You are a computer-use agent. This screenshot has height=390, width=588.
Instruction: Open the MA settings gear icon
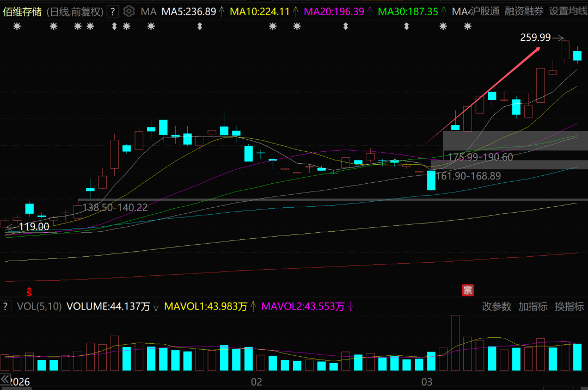coord(128,11)
